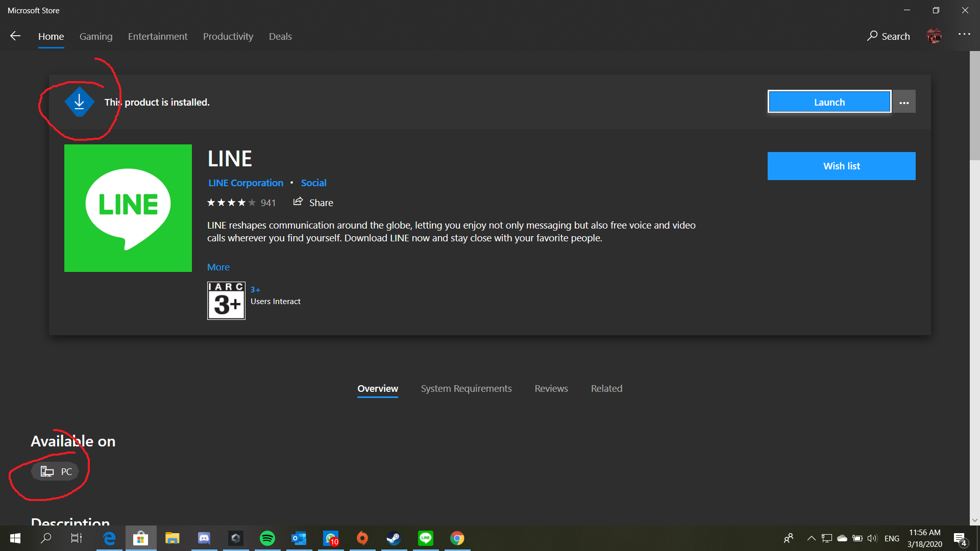
Task: Click the page vertical scrollbar thumb
Action: click(975, 106)
